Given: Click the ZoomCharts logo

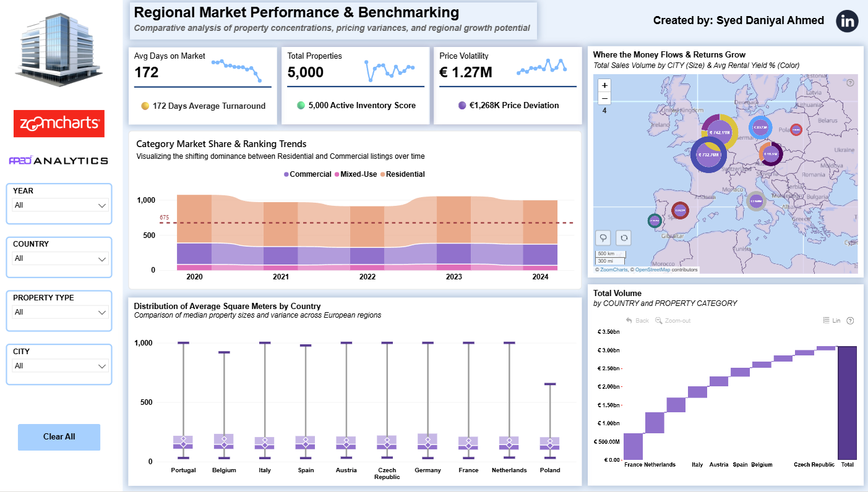Looking at the screenshot, I should point(59,124).
